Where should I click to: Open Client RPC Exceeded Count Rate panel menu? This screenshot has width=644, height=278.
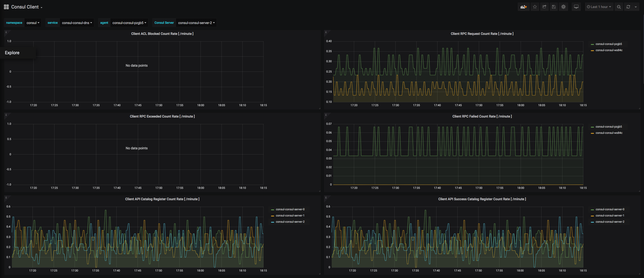click(x=162, y=117)
